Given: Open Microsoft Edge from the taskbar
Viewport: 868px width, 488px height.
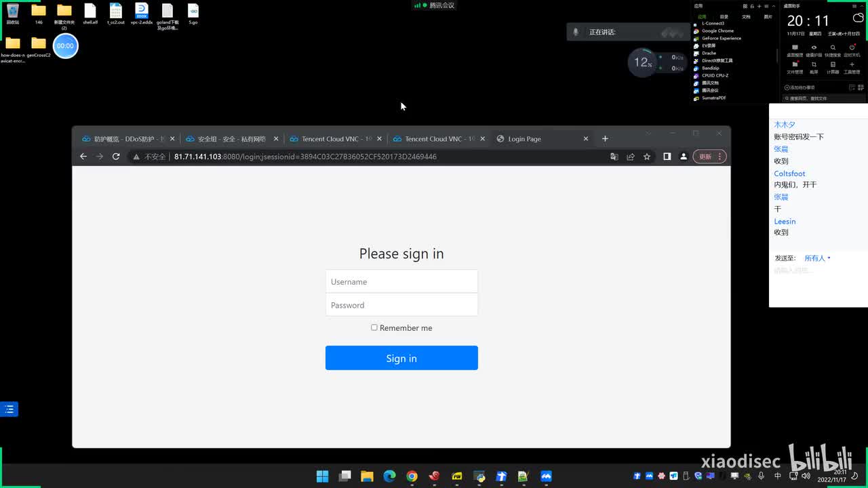Looking at the screenshot, I should tap(389, 476).
